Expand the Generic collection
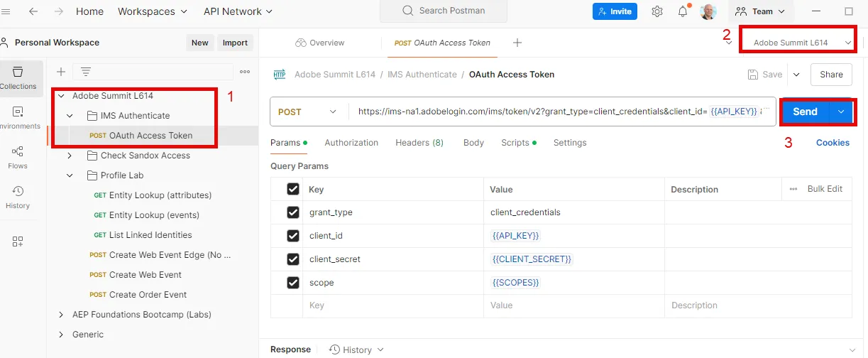 pyautogui.click(x=61, y=335)
